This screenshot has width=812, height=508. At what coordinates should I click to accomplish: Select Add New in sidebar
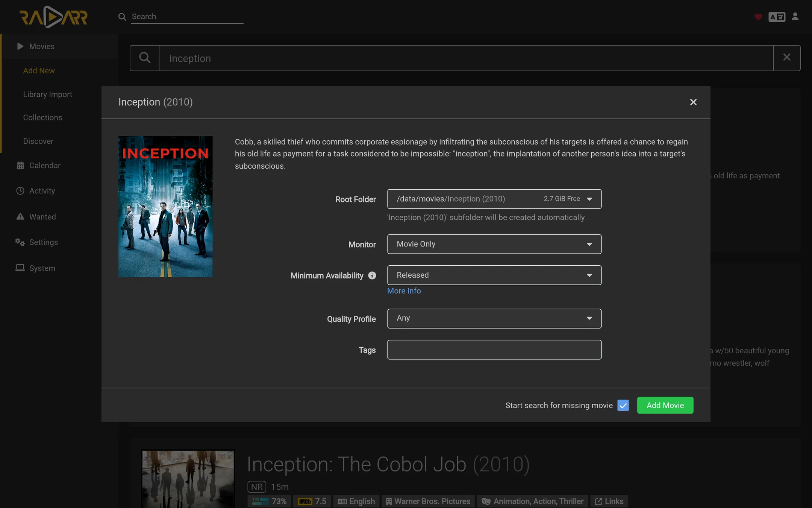(x=39, y=71)
